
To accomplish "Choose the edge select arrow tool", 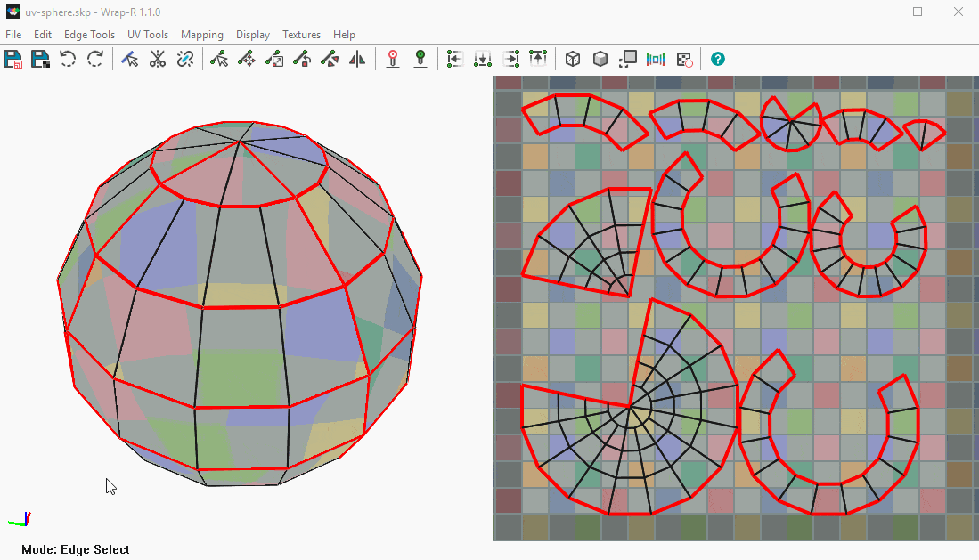I will pos(130,60).
